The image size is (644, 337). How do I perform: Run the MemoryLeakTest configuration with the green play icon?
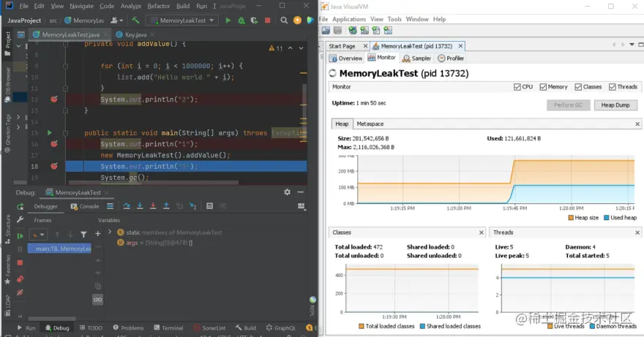coord(228,20)
